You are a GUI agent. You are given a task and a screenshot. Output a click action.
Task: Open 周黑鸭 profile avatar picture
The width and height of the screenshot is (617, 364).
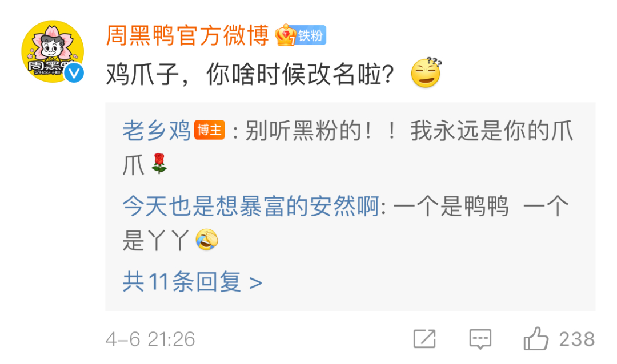(53, 51)
